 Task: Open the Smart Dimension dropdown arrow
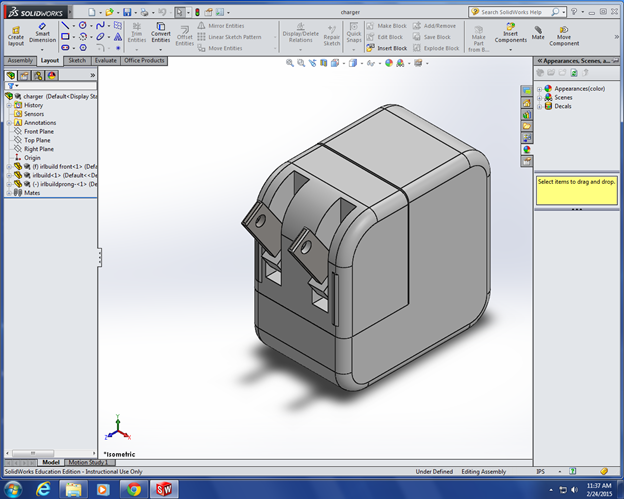point(42,50)
